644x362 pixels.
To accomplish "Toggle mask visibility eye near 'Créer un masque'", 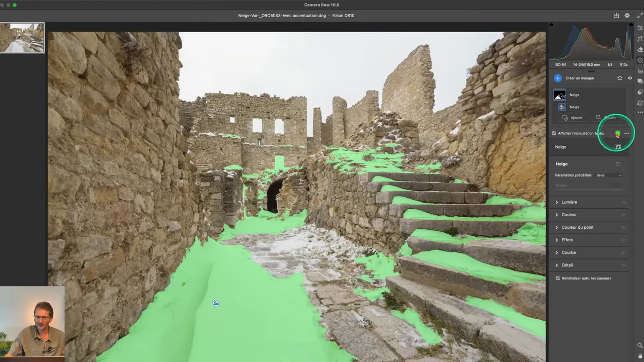I will coord(629,78).
